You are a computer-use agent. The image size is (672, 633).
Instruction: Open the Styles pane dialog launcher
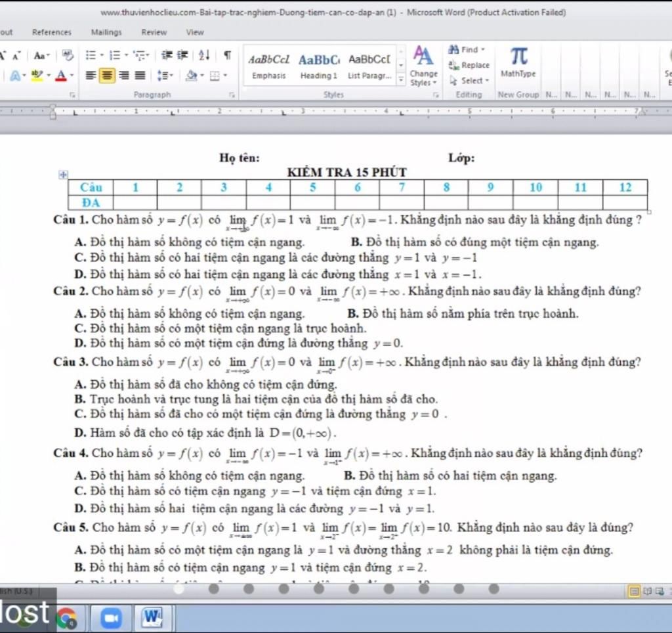pos(436,95)
